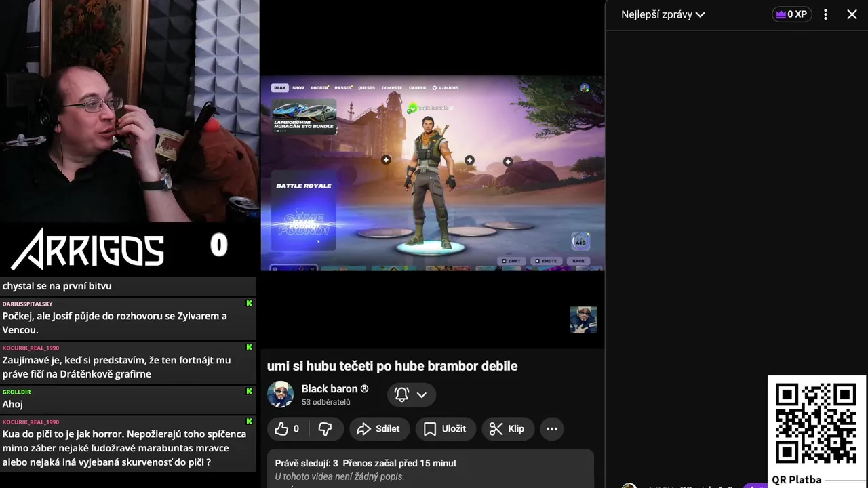Close the live chat panel
Screen dimensions: 868x488
click(x=852, y=14)
